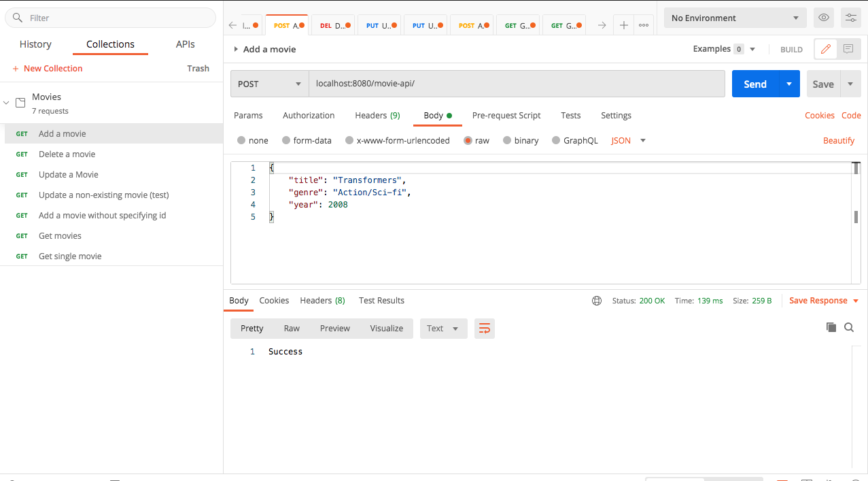Click the Filter collections search field
This screenshot has height=481, width=868.
110,18
